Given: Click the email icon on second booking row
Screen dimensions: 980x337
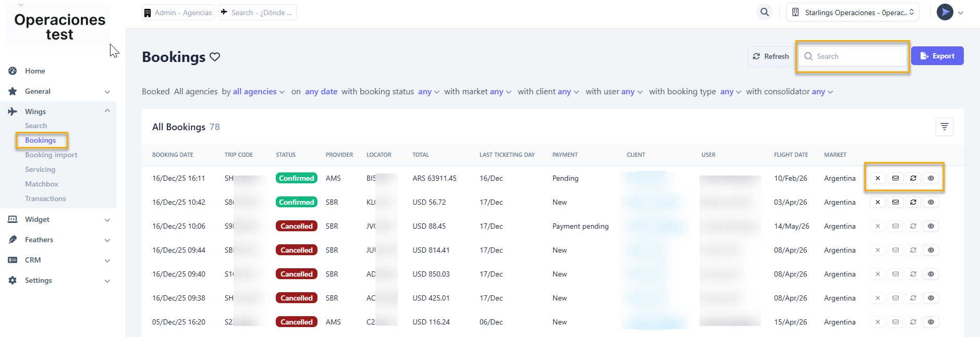Looking at the screenshot, I should [x=896, y=202].
